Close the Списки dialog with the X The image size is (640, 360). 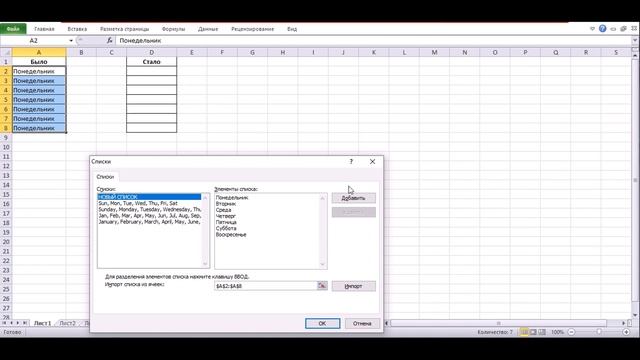pos(372,162)
